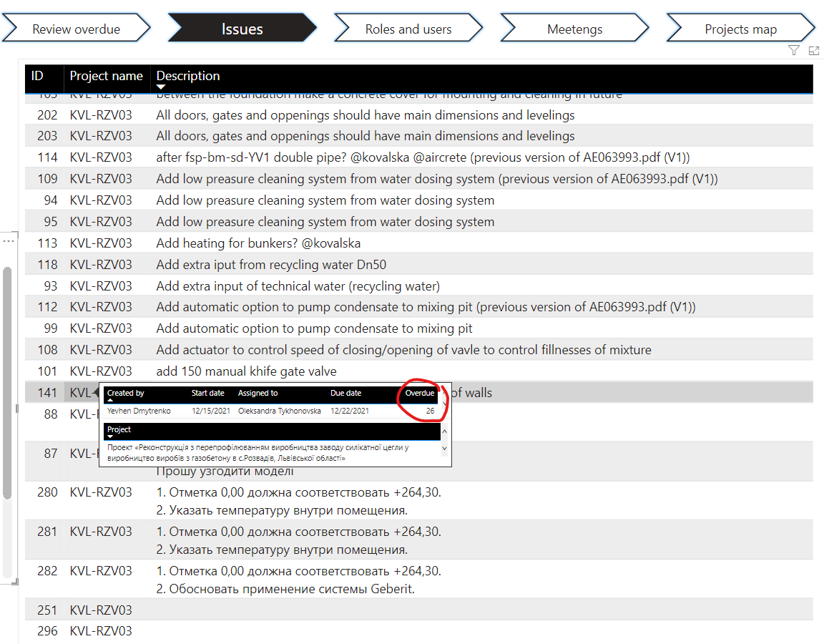Screen dimensions: 824x644
Task: Open the Roles and users page
Action: (x=408, y=28)
